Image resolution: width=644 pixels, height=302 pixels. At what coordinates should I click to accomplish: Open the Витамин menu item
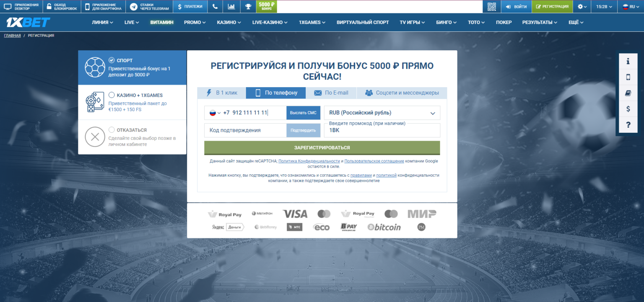(162, 22)
